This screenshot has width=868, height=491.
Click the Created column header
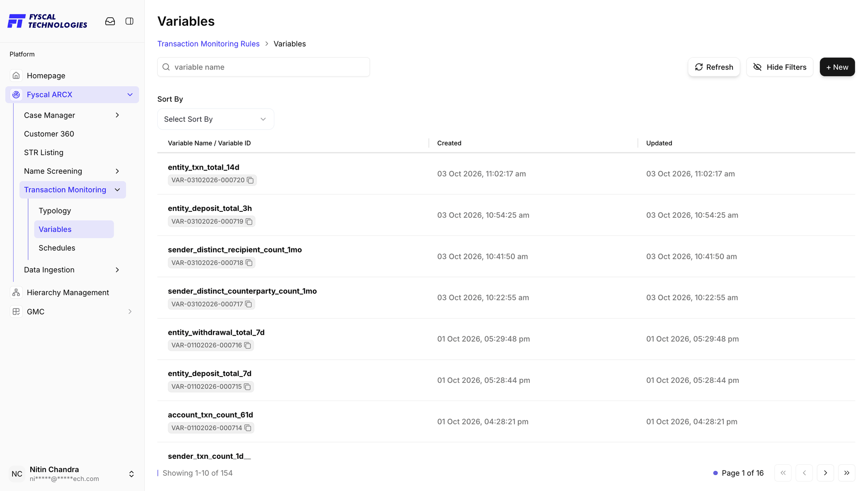(449, 143)
